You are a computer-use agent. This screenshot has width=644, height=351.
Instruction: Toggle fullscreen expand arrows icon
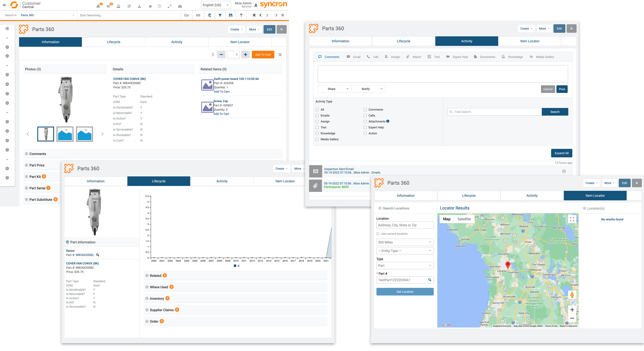(x=170, y=6)
